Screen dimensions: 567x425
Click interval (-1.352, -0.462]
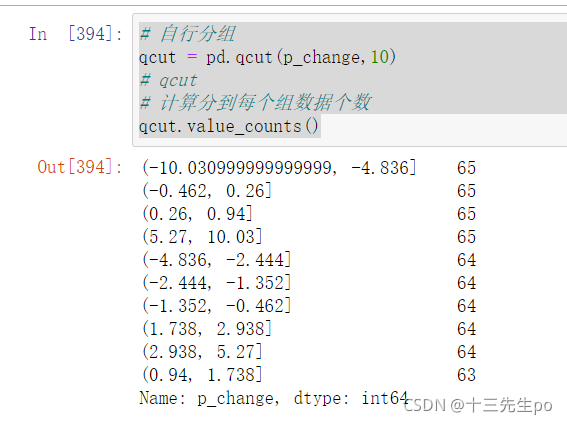pos(216,306)
